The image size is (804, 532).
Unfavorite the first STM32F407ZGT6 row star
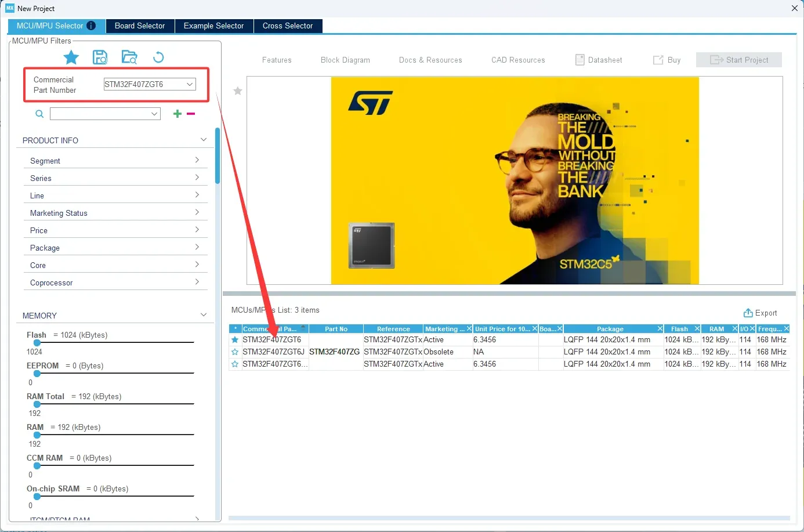235,340
